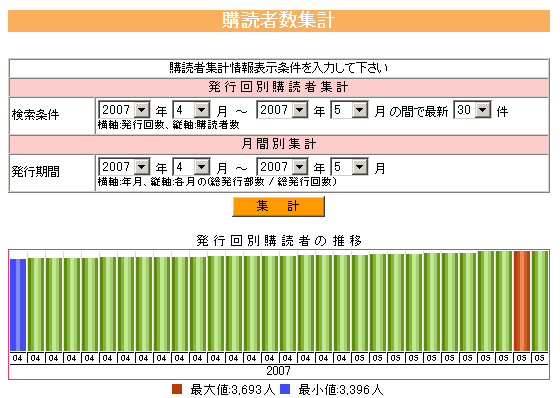Click the orange 集計 button
The image size is (560, 398).
(279, 207)
